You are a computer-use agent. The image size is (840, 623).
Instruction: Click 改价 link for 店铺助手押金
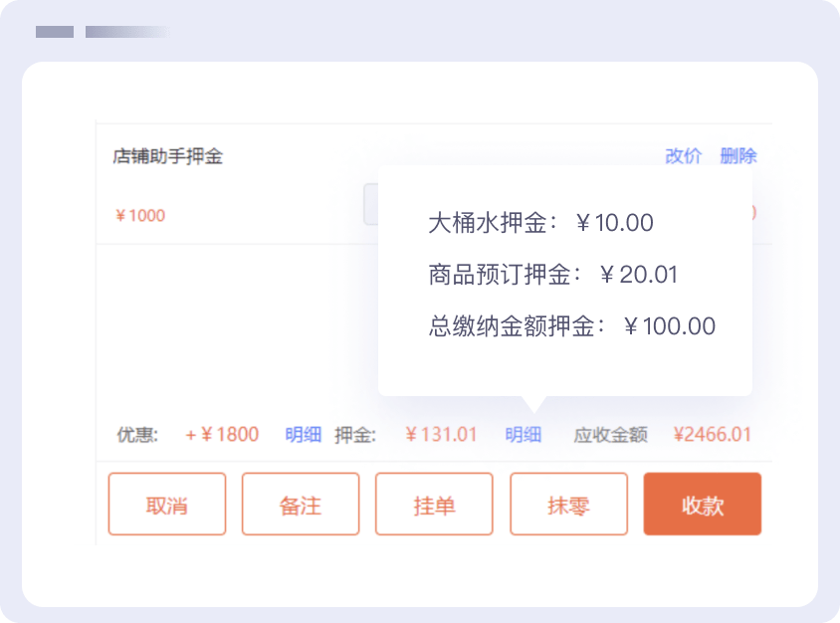click(x=683, y=156)
